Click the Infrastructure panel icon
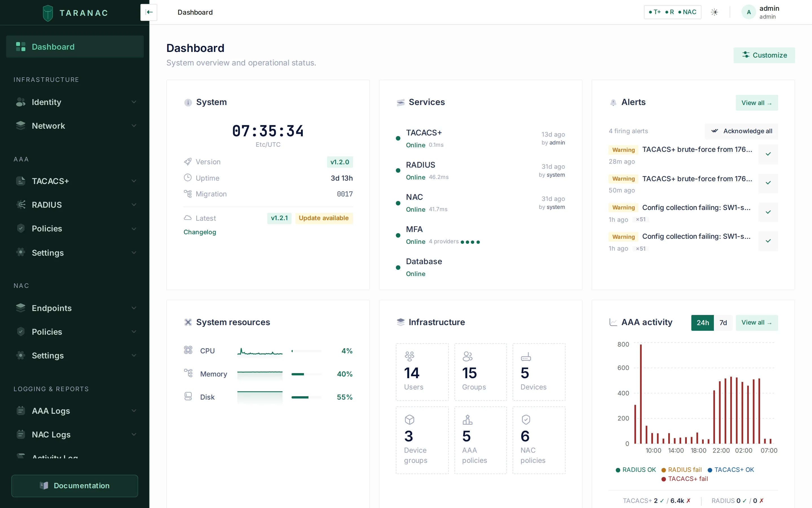This screenshot has height=508, width=812. coord(401,322)
